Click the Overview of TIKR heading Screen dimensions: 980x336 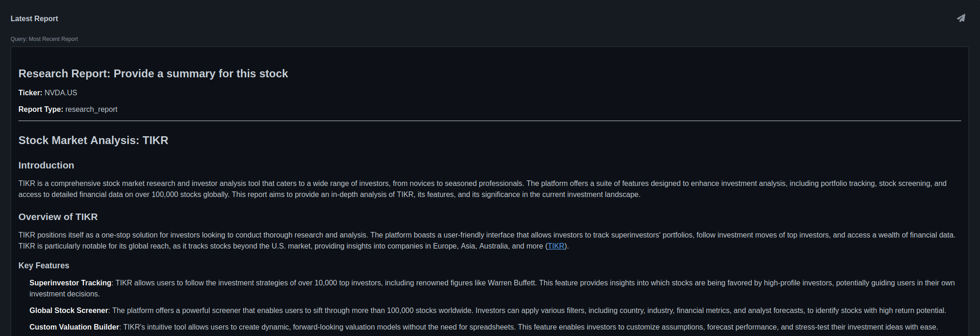coord(58,217)
